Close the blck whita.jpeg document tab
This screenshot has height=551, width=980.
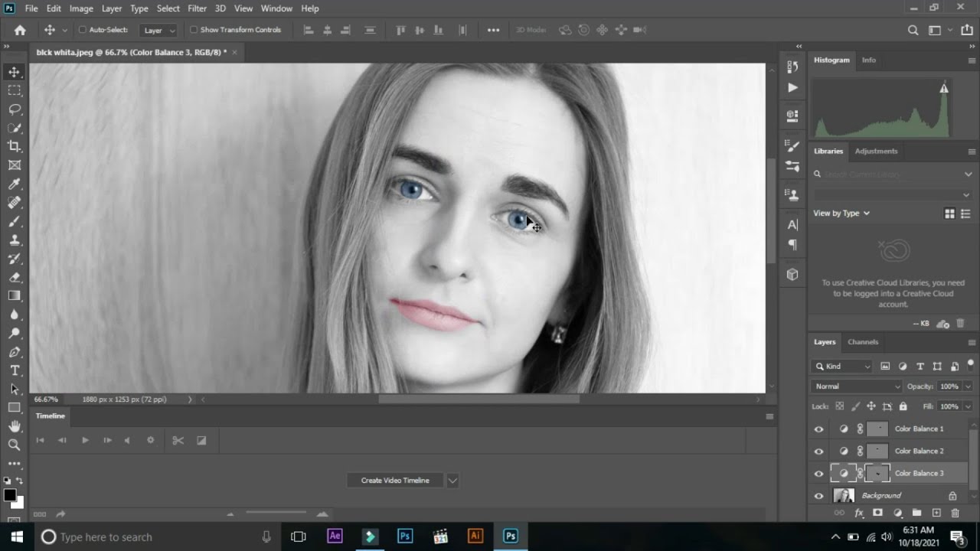(234, 52)
